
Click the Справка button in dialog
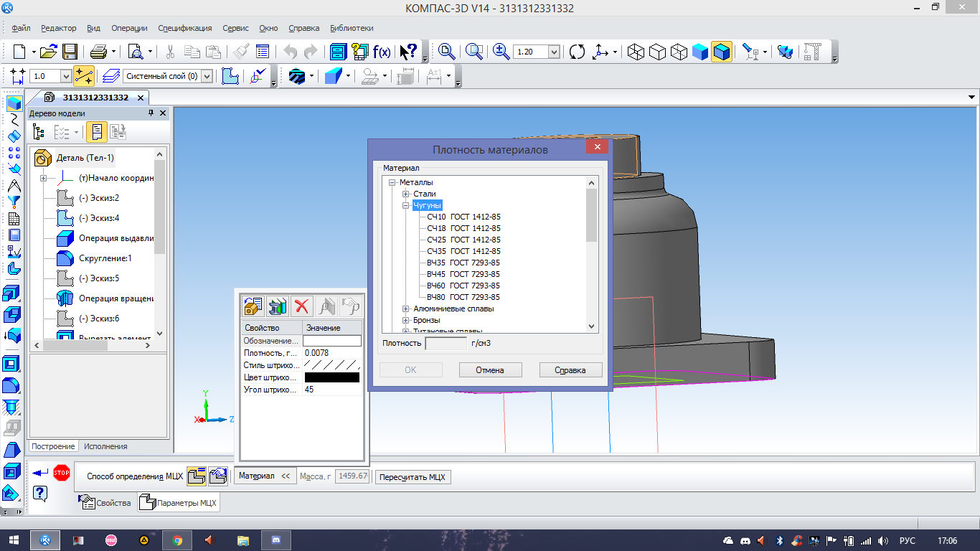point(570,370)
